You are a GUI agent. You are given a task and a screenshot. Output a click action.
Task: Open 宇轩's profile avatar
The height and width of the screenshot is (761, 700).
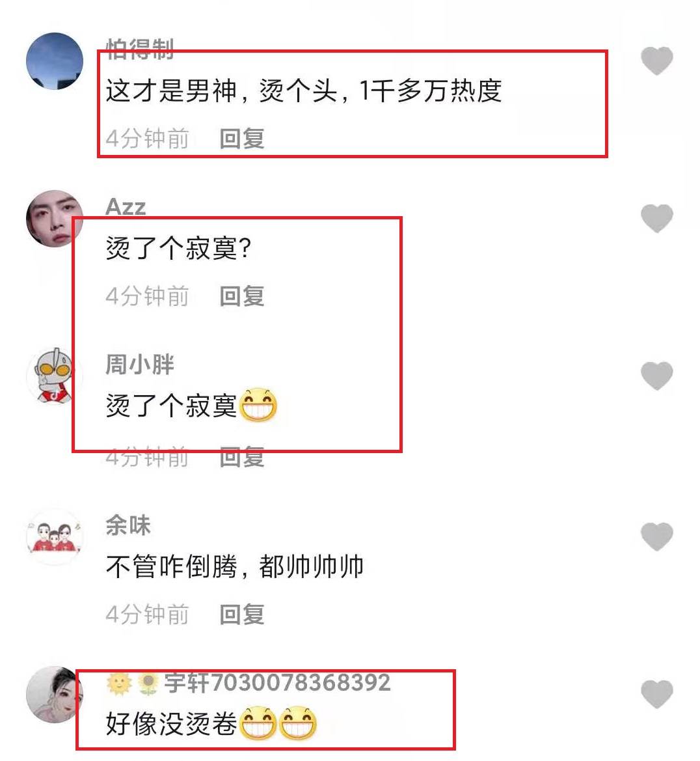(55, 694)
